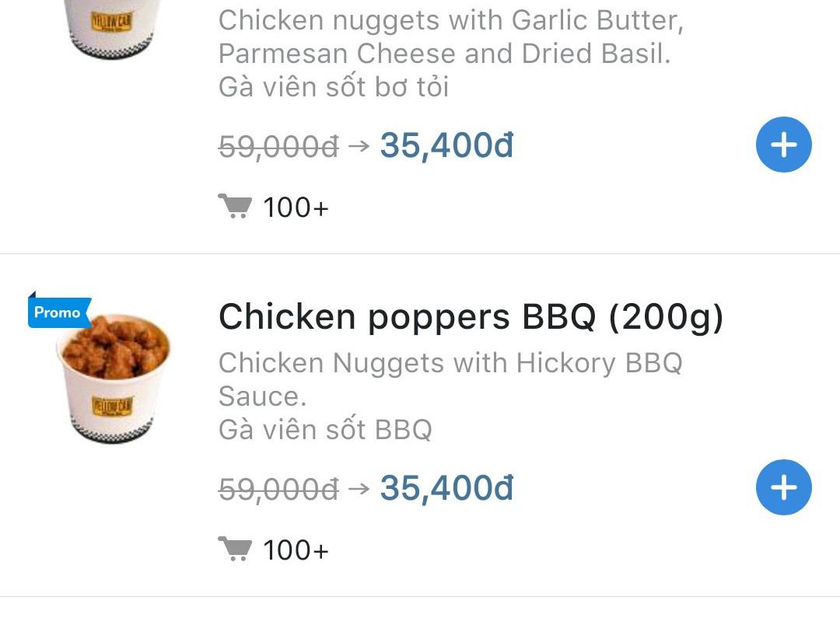Select the 'Gà viên sốt BBQ' text
This screenshot has height=628, width=840.
325,429
